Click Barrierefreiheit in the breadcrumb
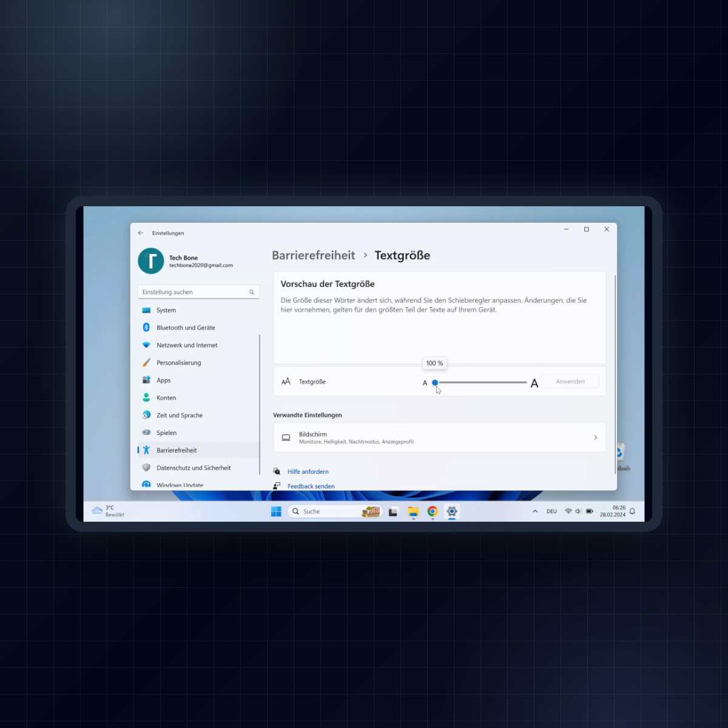728x728 pixels. point(314,255)
